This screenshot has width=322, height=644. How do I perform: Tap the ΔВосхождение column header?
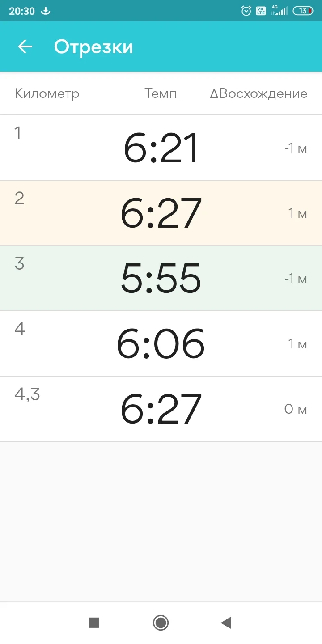258,93
